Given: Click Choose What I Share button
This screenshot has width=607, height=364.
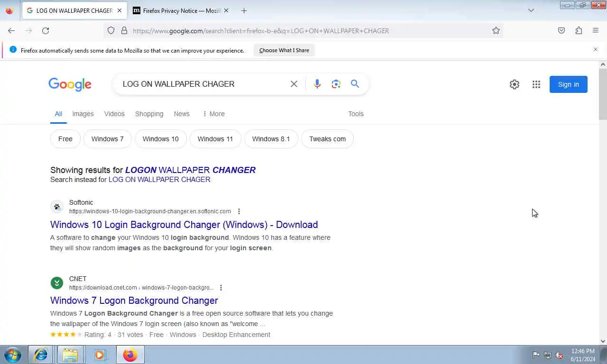Looking at the screenshot, I should pyautogui.click(x=284, y=50).
